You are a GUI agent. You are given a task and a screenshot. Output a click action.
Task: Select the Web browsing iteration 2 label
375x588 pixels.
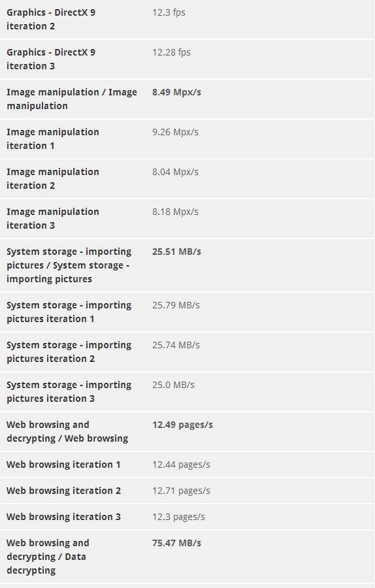click(64, 491)
